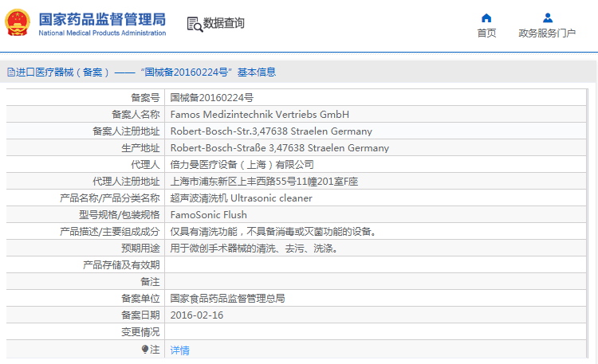This screenshot has width=598, height=364.
Task: Select the Robert-Bosch-Straße 3 production address
Action: (x=280, y=148)
